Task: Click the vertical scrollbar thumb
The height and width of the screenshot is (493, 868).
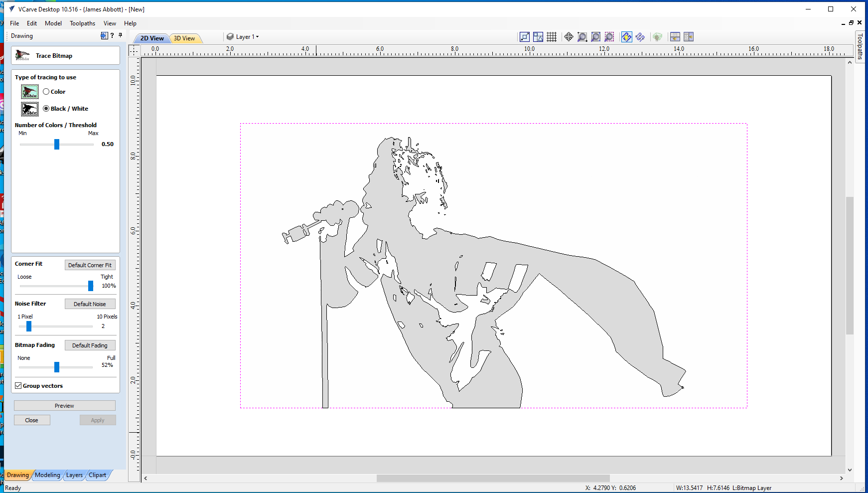Action: [x=850, y=266]
